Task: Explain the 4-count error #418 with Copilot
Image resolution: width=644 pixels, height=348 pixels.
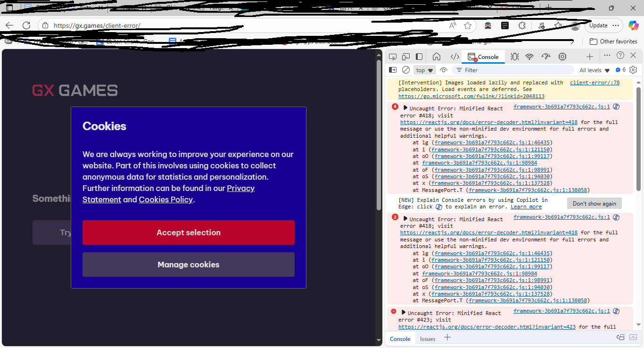Action: tap(616, 107)
